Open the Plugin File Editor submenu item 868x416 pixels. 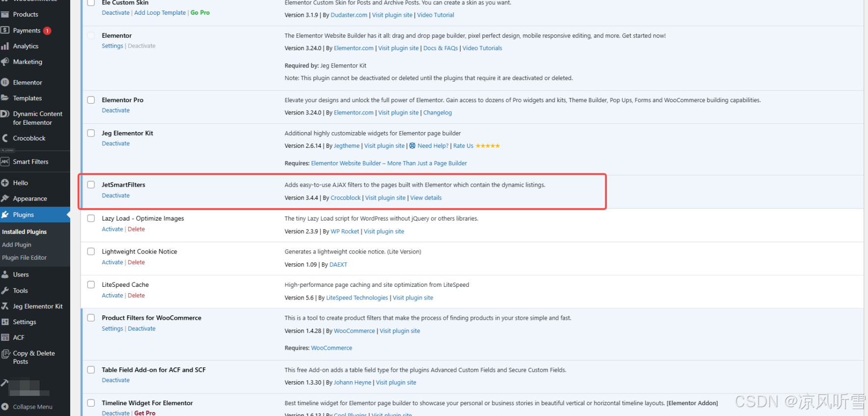point(25,257)
